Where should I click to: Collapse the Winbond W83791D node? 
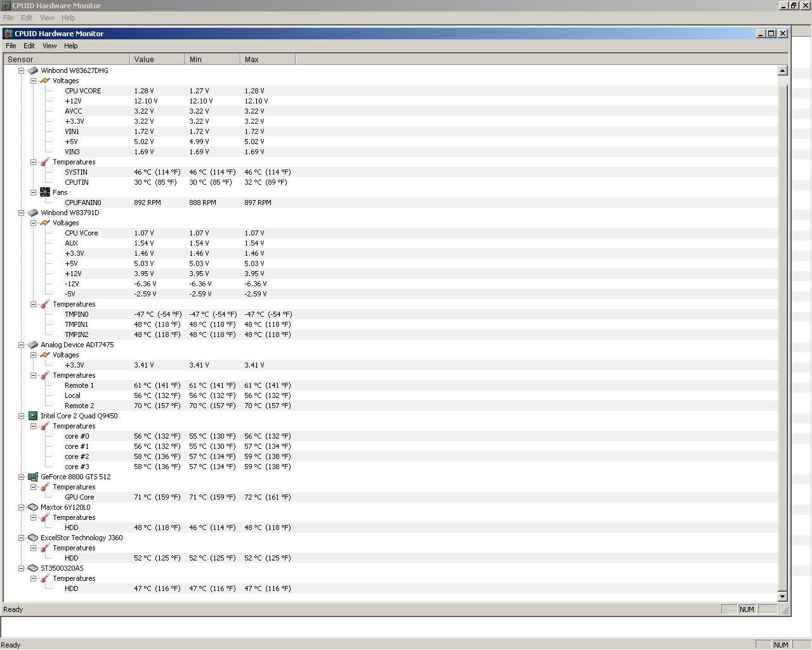coord(21,213)
